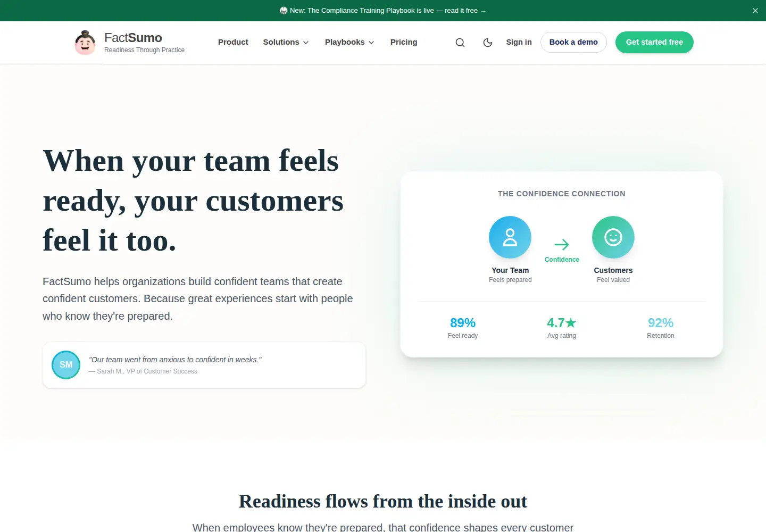Click the Sign in link
Viewport: 766px width, 532px height.
(x=519, y=42)
